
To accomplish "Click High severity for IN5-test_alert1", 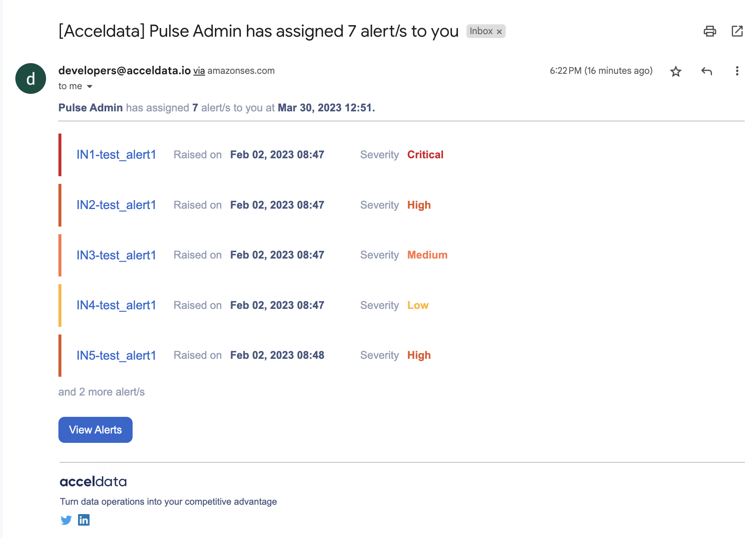I will pyautogui.click(x=419, y=355).
